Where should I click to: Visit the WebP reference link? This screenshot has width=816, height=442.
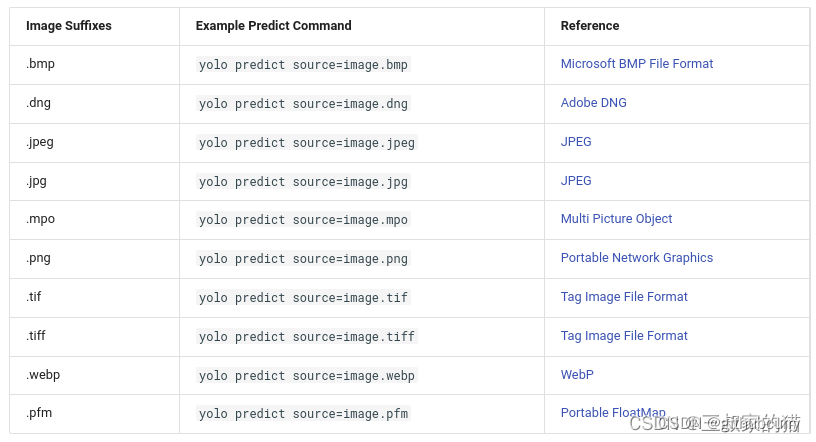pyautogui.click(x=577, y=375)
